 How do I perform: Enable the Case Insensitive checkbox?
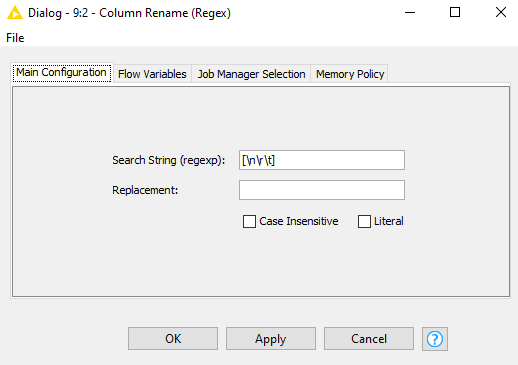pyautogui.click(x=249, y=221)
